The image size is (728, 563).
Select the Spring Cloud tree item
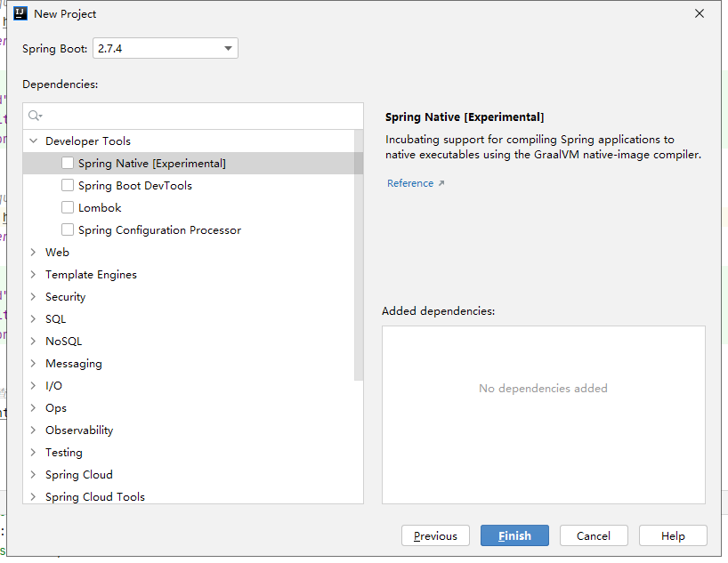(x=79, y=475)
